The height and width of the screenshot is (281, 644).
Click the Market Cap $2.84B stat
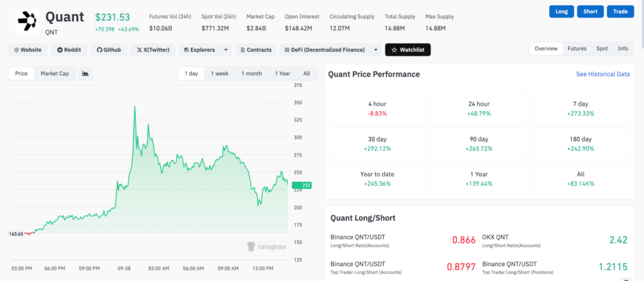pyautogui.click(x=260, y=23)
